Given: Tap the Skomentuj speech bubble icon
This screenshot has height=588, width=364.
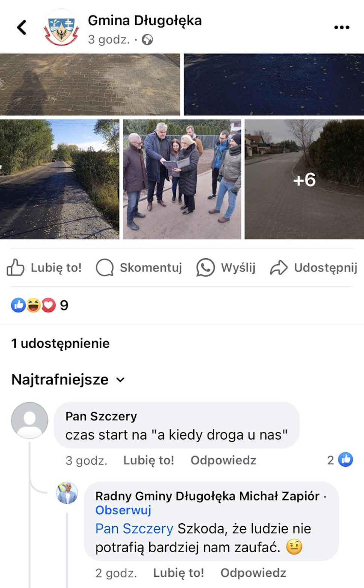Looking at the screenshot, I should [105, 268].
